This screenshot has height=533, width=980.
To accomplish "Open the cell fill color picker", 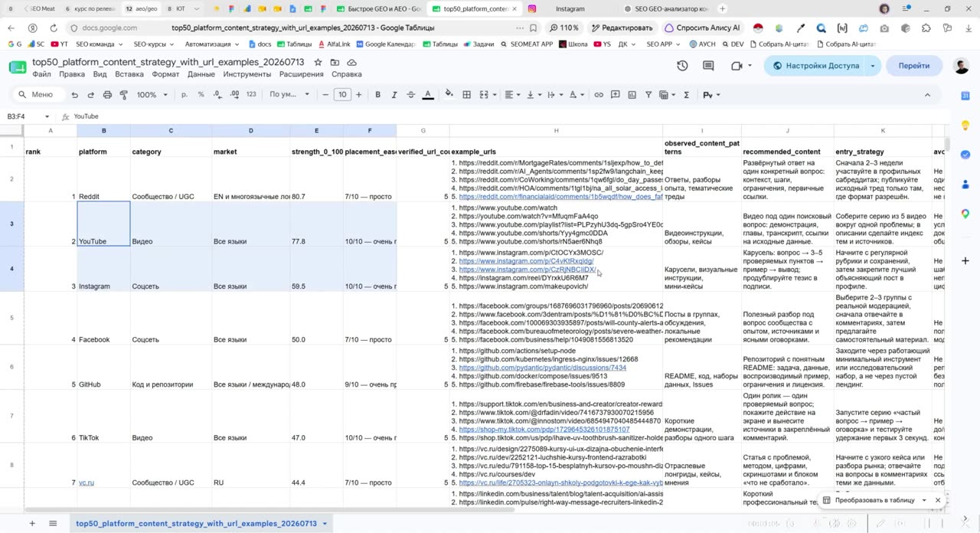I will (449, 95).
